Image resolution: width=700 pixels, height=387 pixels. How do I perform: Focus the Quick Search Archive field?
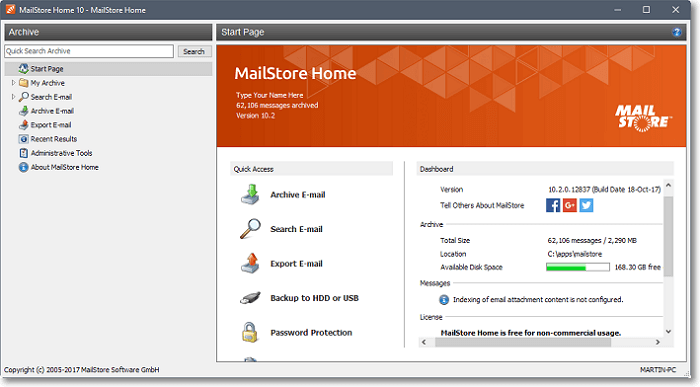(89, 51)
